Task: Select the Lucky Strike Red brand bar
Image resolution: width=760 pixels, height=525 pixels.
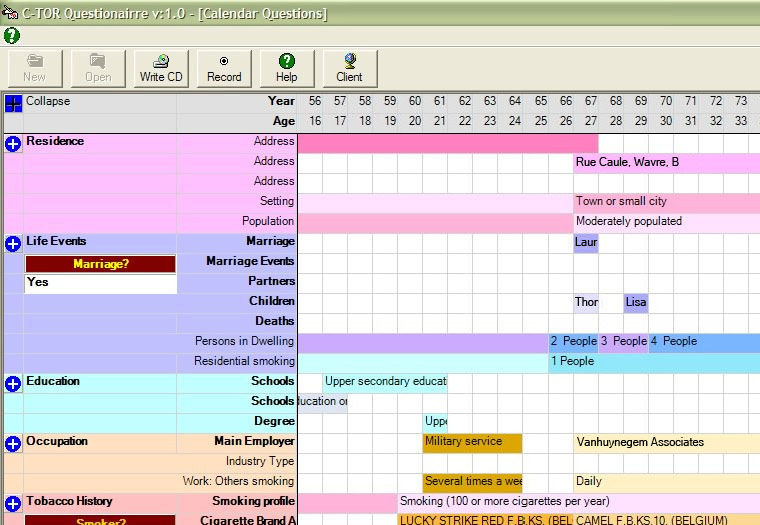Action: (x=485, y=519)
